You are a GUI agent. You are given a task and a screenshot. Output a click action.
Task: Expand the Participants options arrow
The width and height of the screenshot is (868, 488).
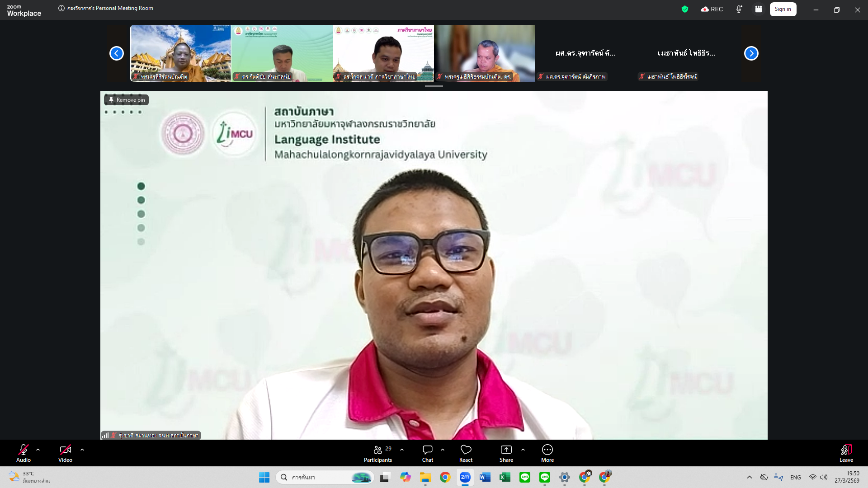[402, 450]
